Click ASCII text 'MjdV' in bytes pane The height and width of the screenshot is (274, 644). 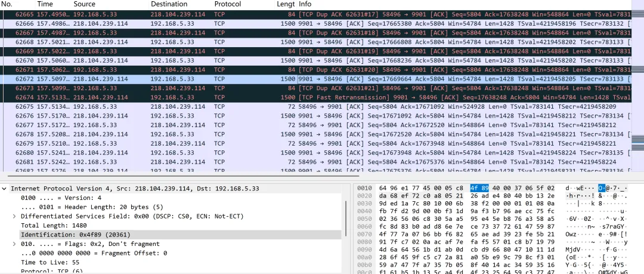[573, 248]
